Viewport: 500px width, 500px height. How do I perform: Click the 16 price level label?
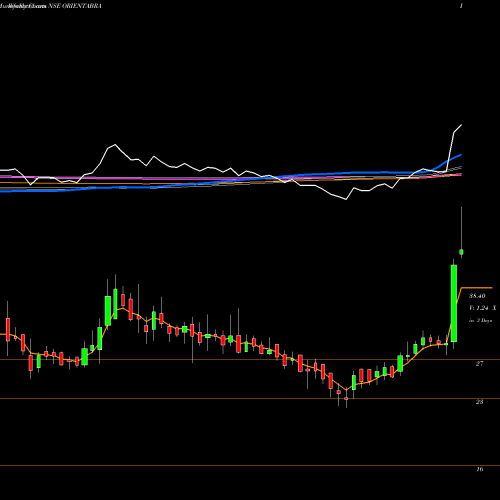pos(479,469)
